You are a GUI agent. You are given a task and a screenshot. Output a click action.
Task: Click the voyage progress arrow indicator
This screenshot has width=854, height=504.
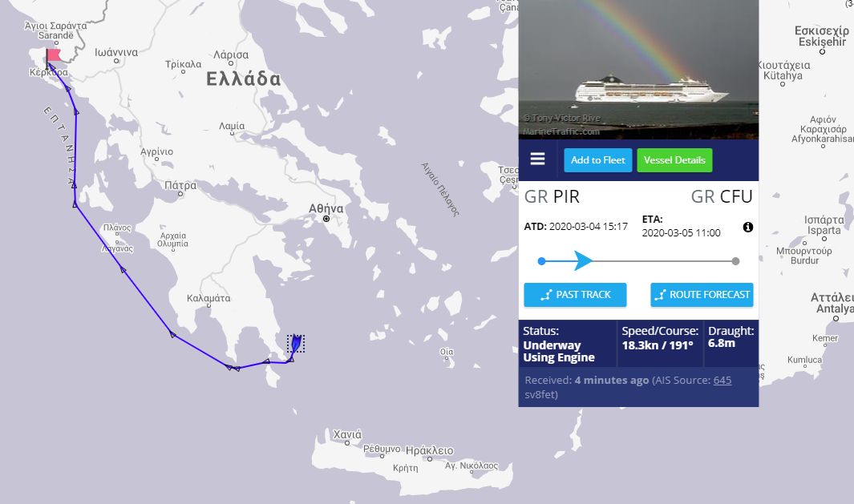[583, 261]
